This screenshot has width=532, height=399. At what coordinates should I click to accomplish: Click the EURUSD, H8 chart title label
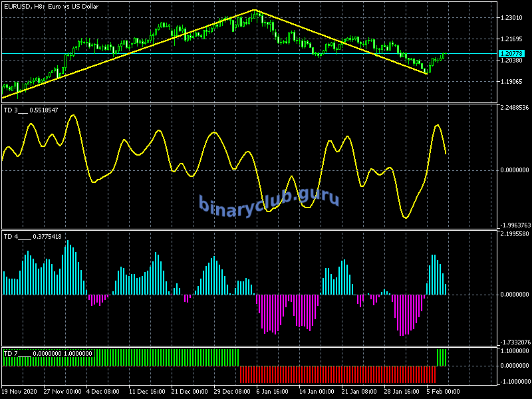click(x=50, y=6)
